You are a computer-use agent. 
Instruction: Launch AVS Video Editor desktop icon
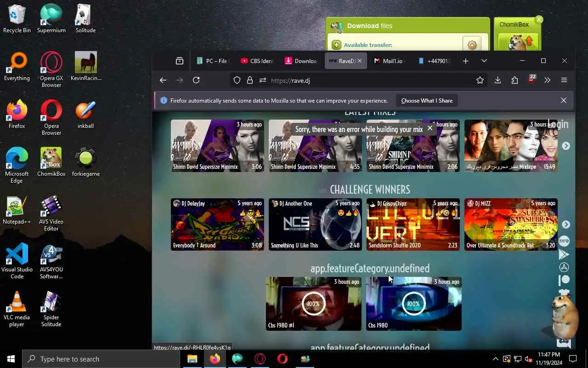(51, 213)
